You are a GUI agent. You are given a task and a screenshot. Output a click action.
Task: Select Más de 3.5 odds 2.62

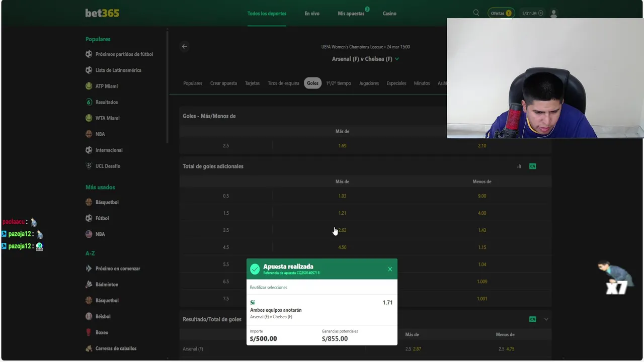point(342,230)
